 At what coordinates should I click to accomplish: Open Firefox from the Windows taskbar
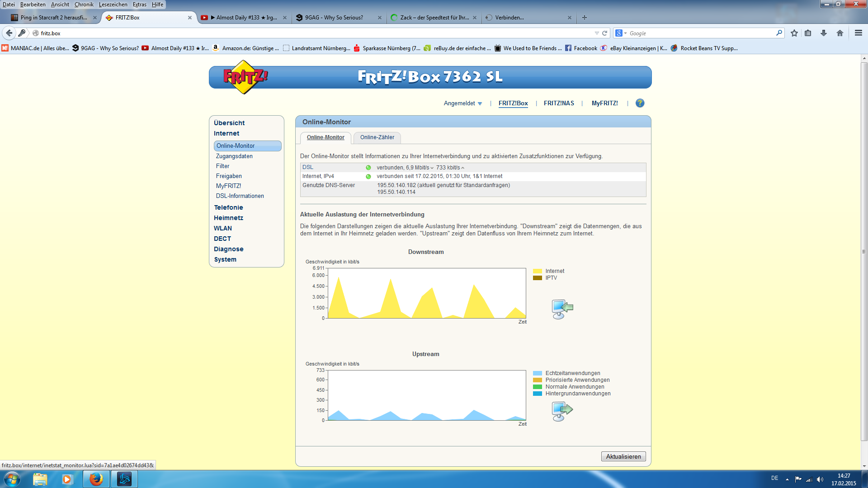[x=96, y=479]
